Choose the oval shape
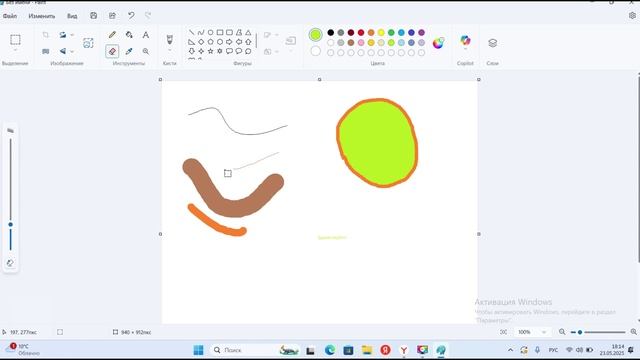The image size is (640, 360). tap(211, 32)
